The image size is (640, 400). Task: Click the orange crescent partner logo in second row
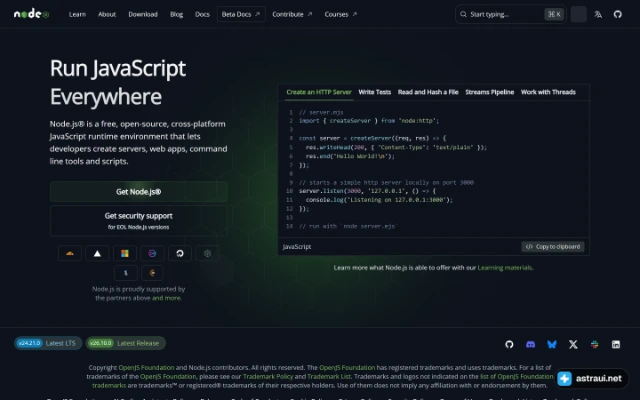pos(152,273)
